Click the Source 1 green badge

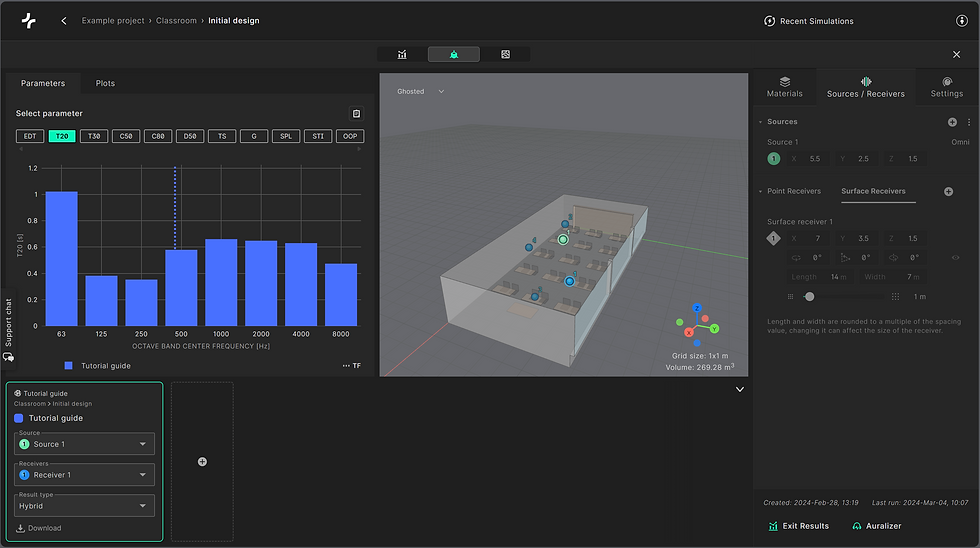click(x=774, y=159)
